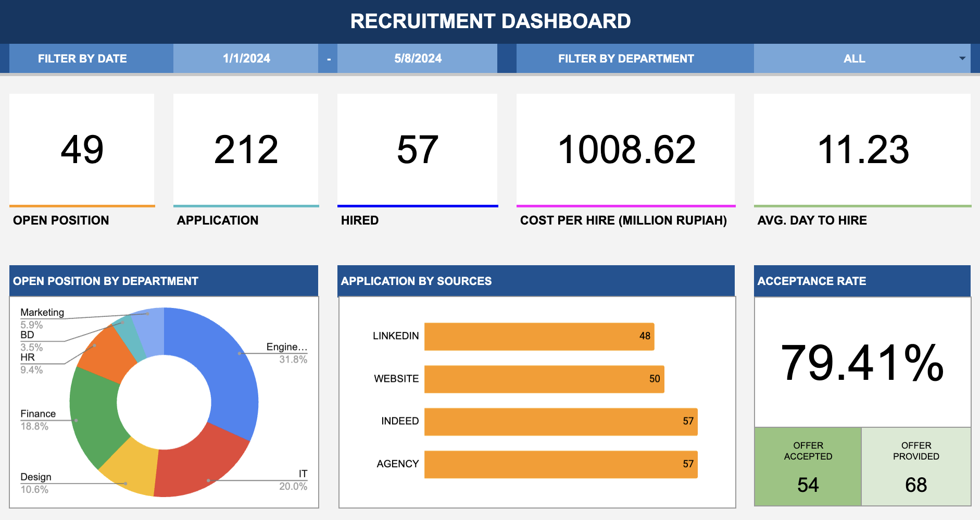Select the Cost Per Hire value 1008.62
Image resolution: width=980 pixels, height=520 pixels.
[x=626, y=150]
